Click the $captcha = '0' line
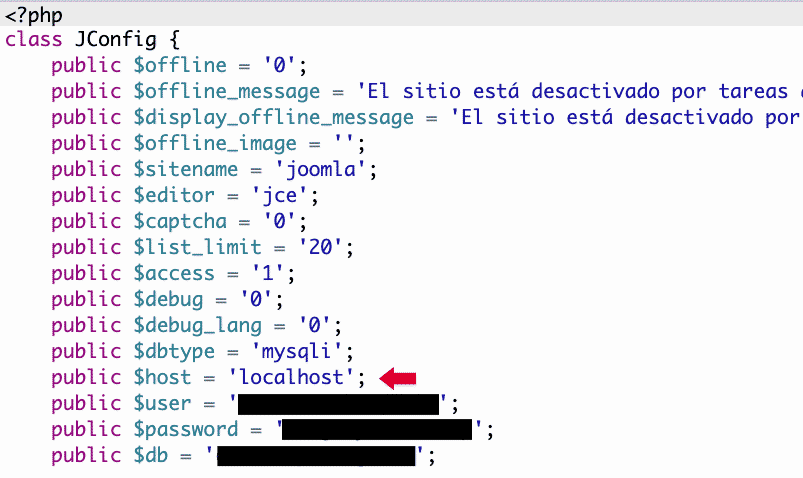Viewport: 803px width, 478px height. (x=179, y=222)
